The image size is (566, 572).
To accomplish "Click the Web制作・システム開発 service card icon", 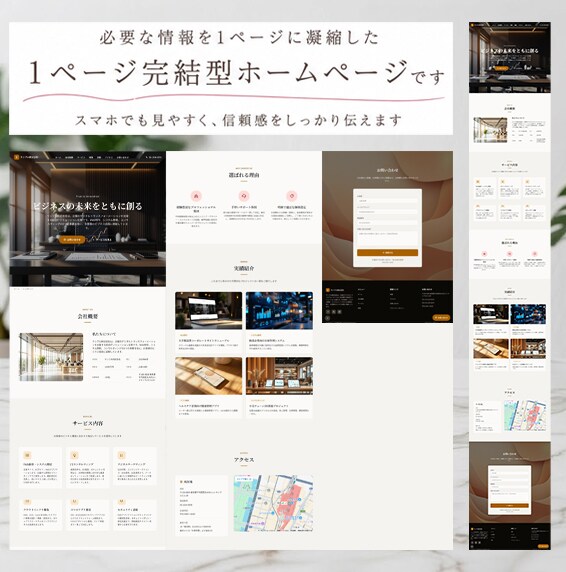I will pyautogui.click(x=27, y=455).
